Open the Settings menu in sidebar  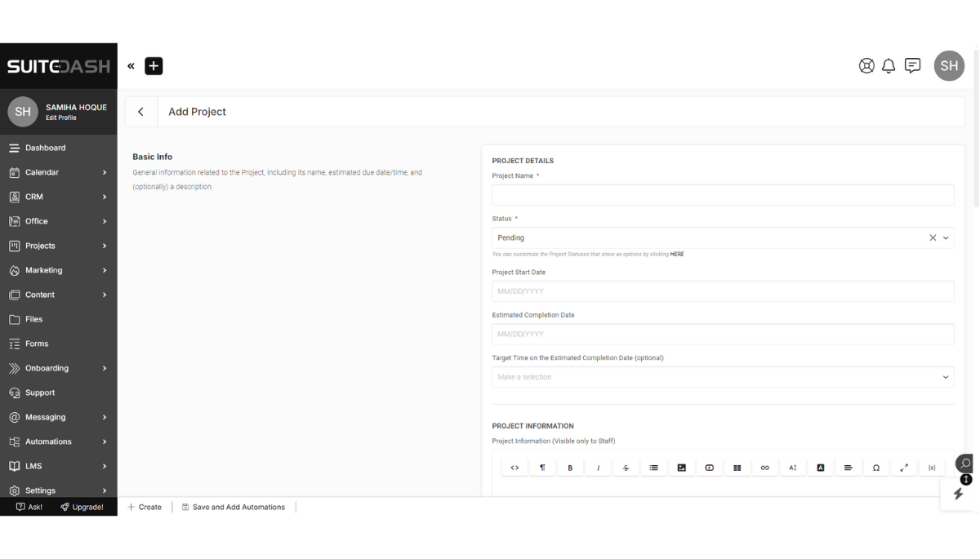(58, 490)
